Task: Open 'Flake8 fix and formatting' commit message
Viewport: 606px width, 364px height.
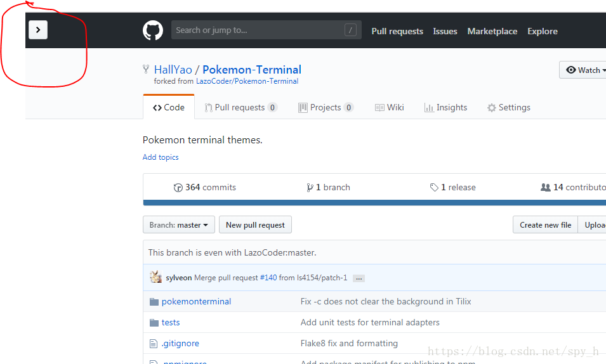Action: tap(349, 343)
